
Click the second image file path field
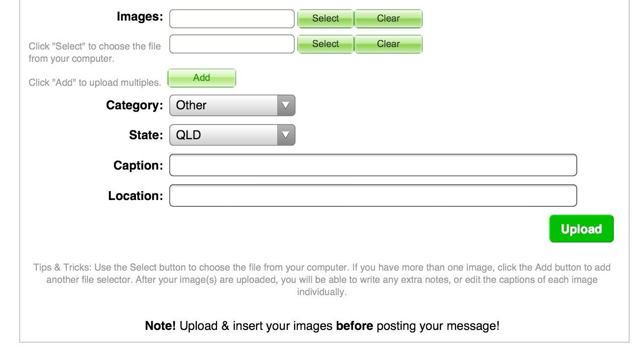click(232, 44)
